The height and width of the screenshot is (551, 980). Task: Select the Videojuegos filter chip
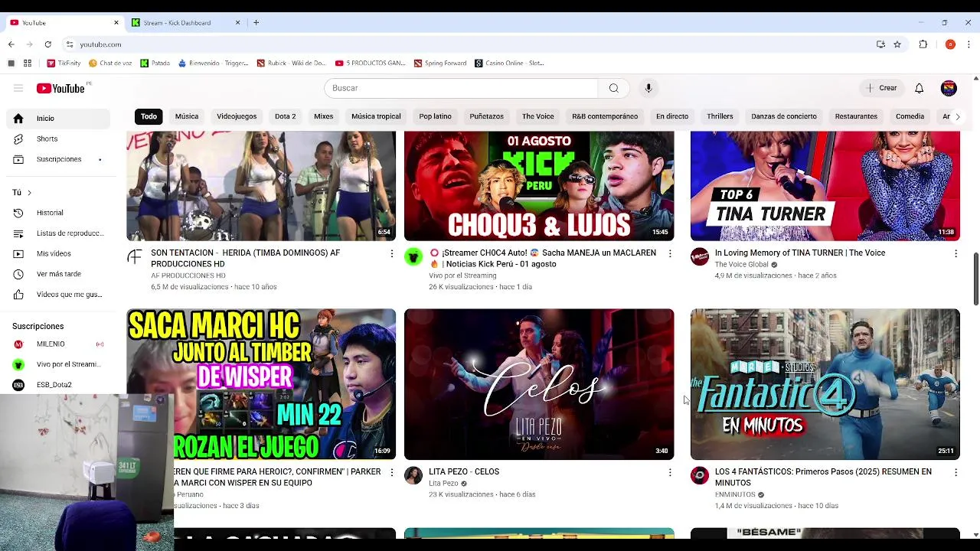point(237,116)
